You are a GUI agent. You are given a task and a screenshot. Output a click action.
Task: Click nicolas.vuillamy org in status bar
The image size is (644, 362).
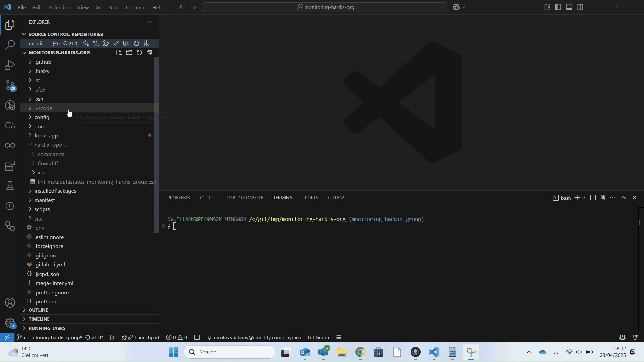[254, 337]
